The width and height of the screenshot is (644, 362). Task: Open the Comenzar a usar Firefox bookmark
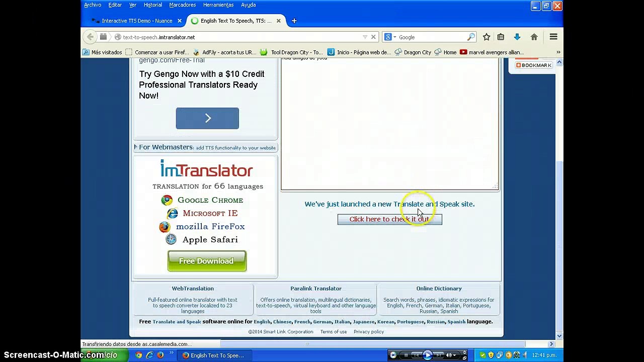pyautogui.click(x=157, y=52)
